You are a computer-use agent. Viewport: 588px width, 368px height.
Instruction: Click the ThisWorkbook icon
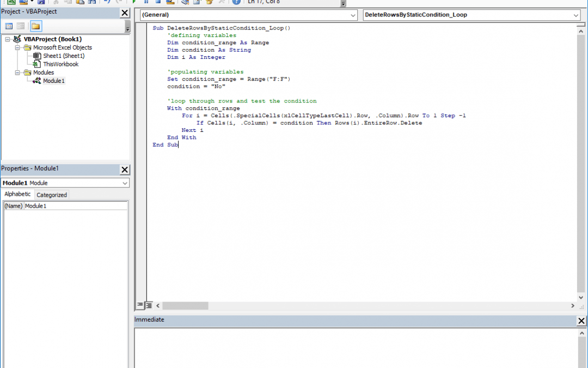(x=37, y=64)
